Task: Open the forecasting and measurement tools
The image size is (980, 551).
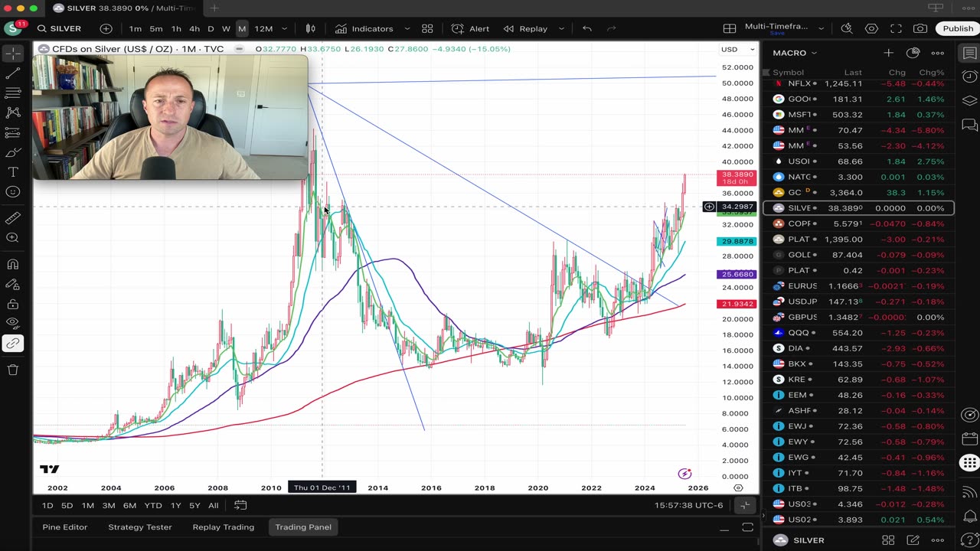Action: coord(12,132)
